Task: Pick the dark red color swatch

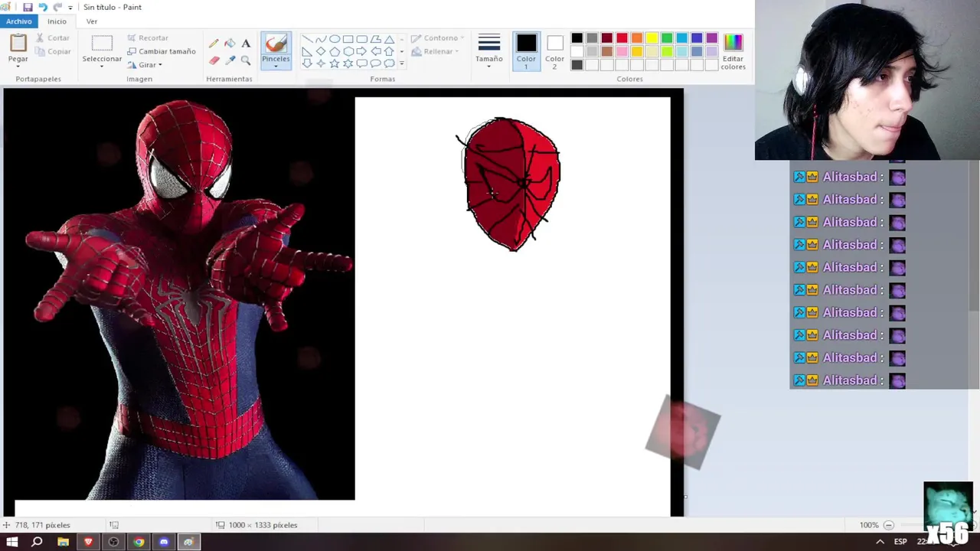Action: (x=607, y=38)
